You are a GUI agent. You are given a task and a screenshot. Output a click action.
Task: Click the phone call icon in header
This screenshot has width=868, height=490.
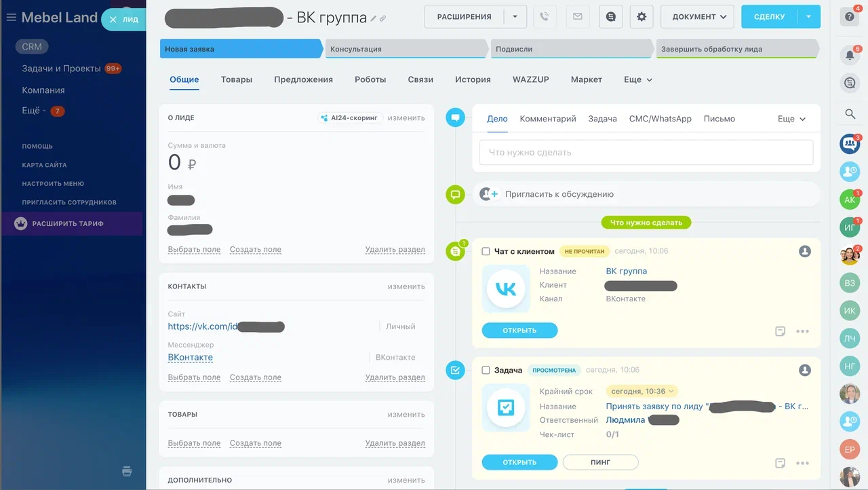point(545,17)
